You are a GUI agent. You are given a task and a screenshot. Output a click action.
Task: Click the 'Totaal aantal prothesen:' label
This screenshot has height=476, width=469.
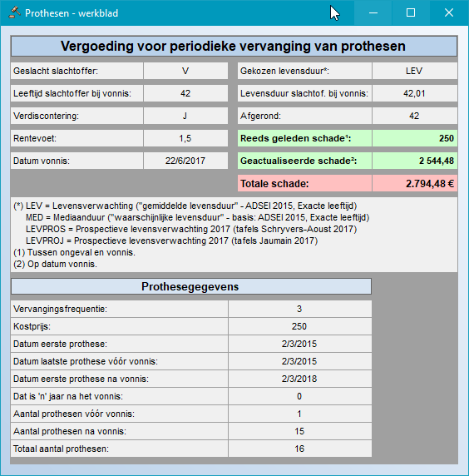pyautogui.click(x=119, y=449)
